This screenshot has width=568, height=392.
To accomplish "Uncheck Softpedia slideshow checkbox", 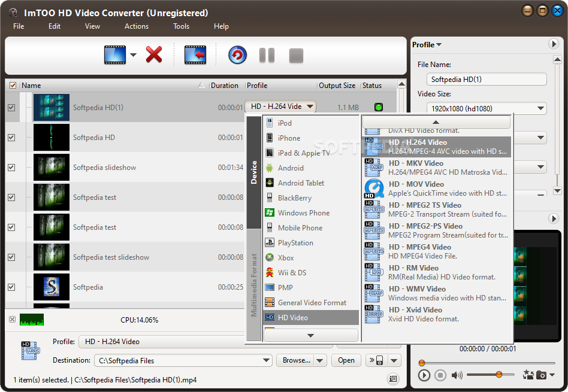I will (11, 168).
